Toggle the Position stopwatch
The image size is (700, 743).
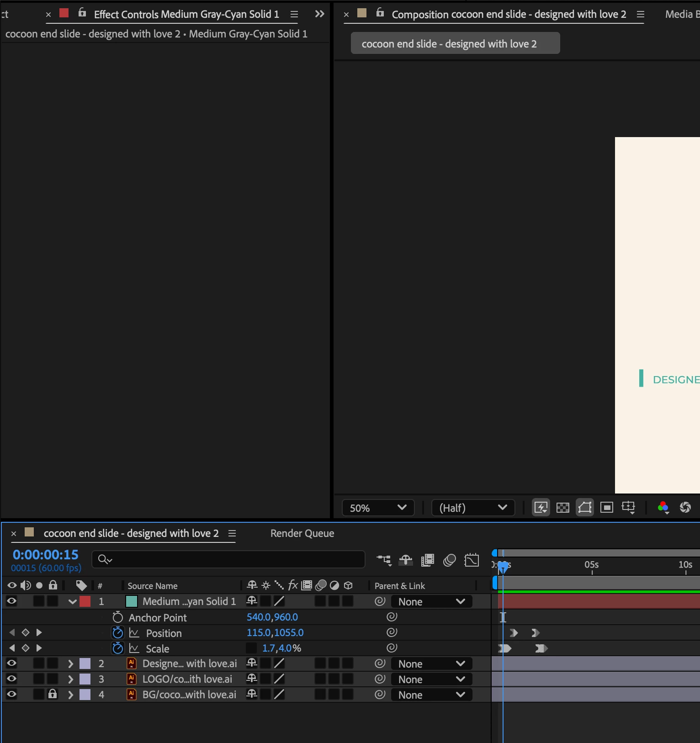(118, 632)
